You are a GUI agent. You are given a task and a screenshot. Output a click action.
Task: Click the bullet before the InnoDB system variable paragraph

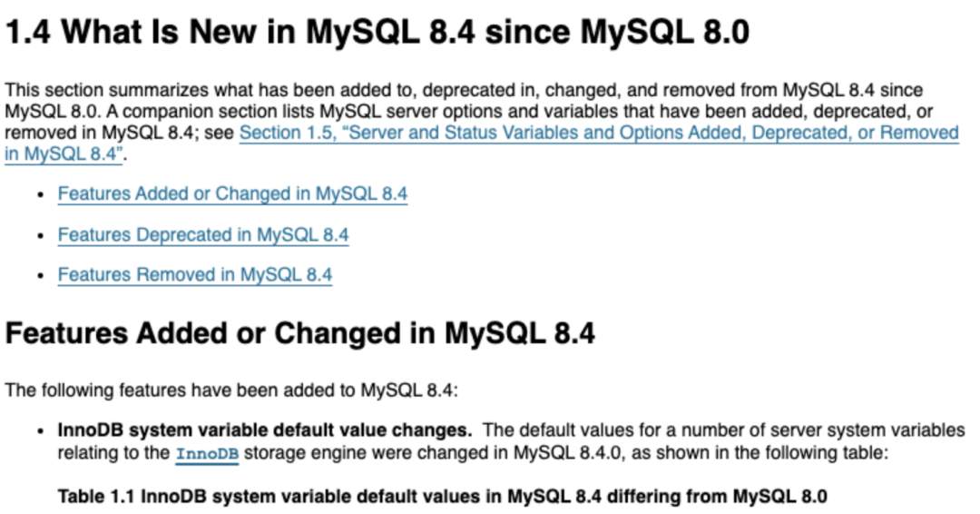tap(40, 431)
